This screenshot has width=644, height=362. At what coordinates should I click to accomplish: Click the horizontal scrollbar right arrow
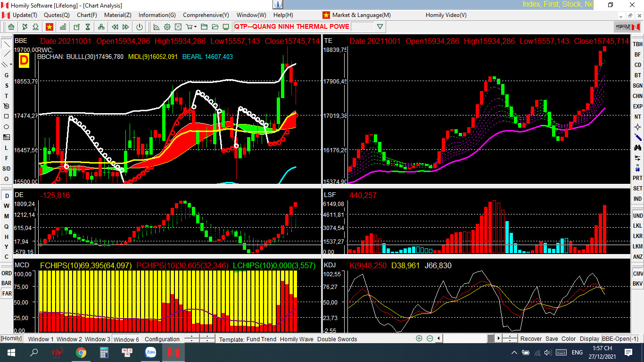498,338
